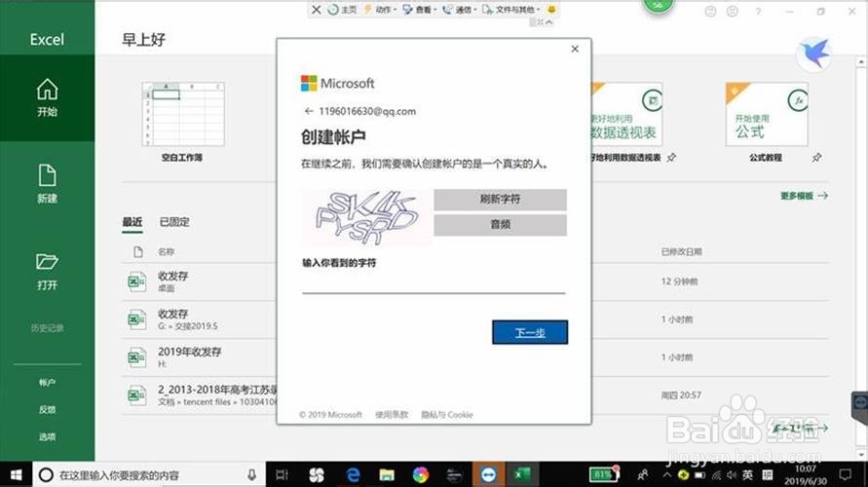Pin the 数据透视表 template
Viewport: 868px width, 487px height.
(x=671, y=158)
